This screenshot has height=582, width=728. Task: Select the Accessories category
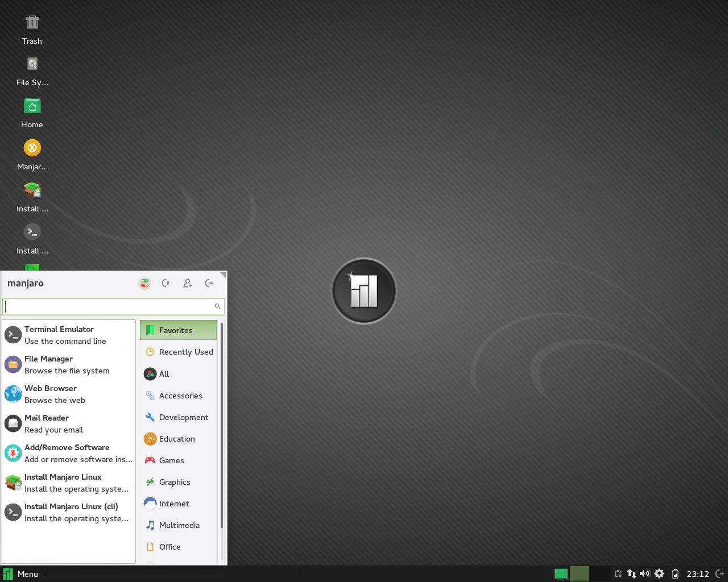(178, 396)
